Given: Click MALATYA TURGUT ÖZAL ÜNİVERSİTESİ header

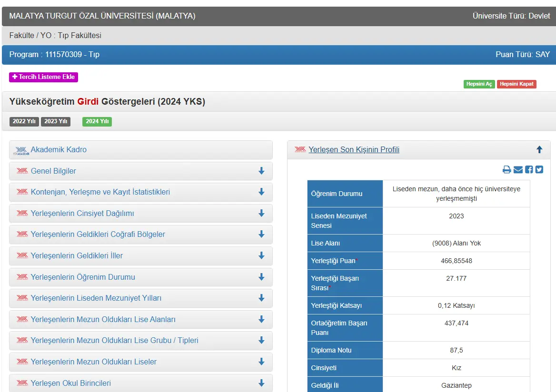Looking at the screenshot, I should 102,16.
